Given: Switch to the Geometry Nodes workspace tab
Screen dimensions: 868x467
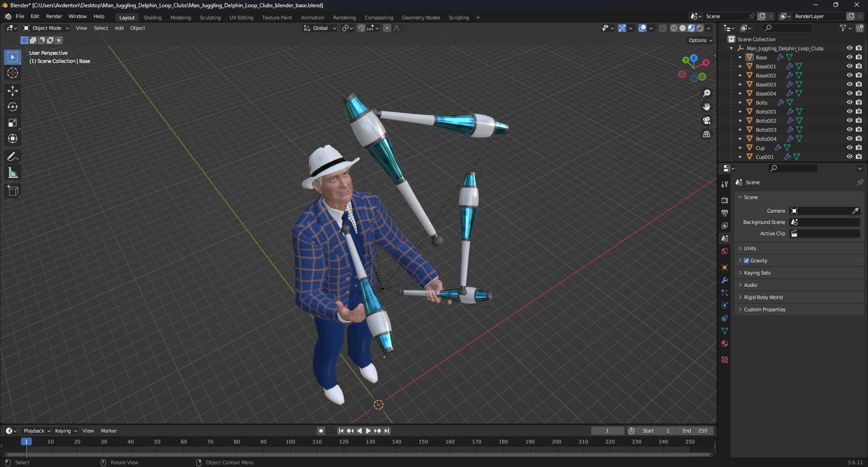Looking at the screenshot, I should [x=420, y=18].
